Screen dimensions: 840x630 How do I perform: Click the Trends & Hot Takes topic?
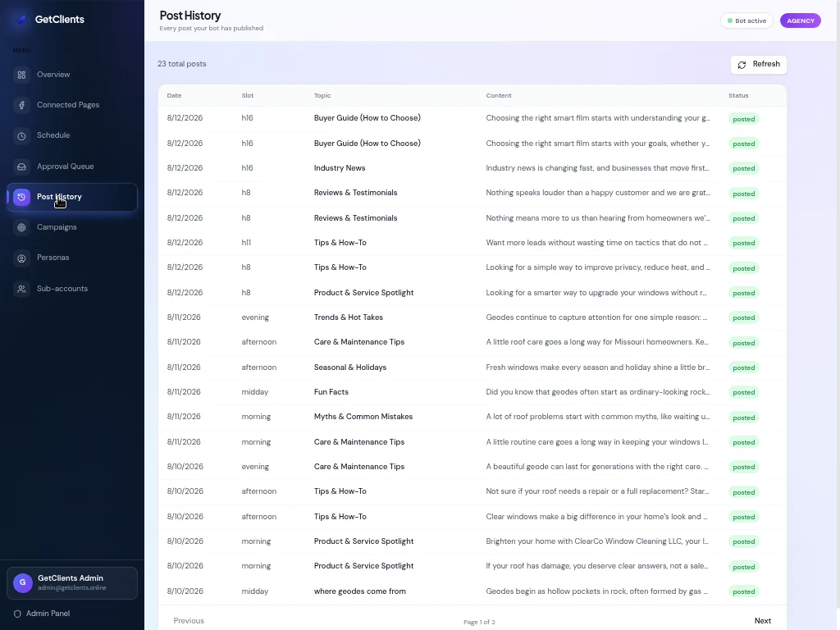348,317
